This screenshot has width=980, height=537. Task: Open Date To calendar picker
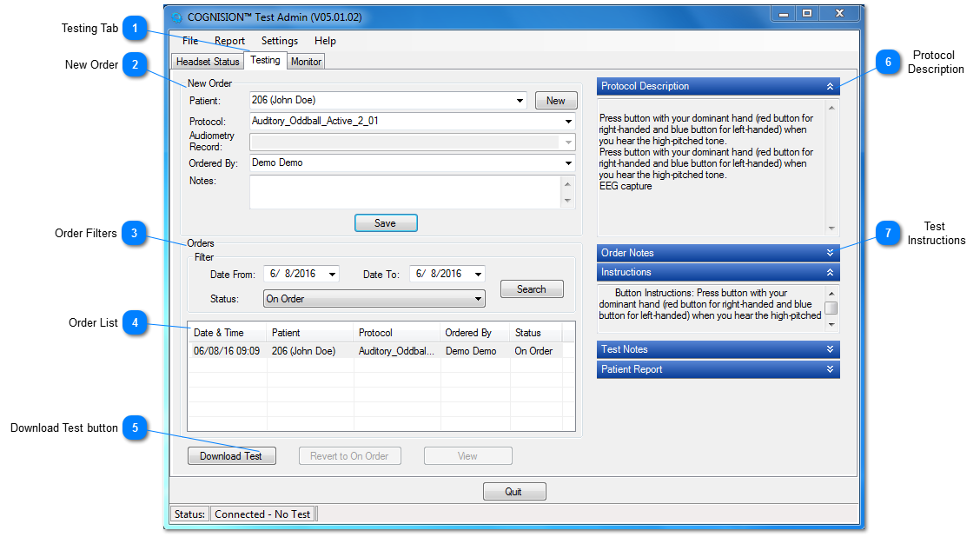pos(478,275)
